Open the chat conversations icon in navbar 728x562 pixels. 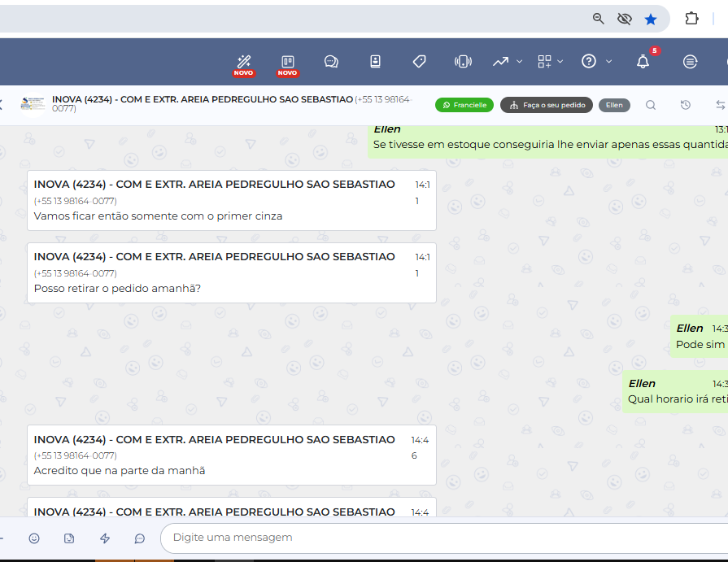[x=331, y=62]
